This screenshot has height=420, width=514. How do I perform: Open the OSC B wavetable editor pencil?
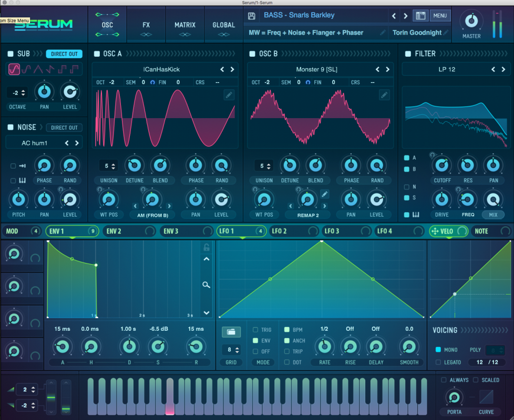point(384,95)
